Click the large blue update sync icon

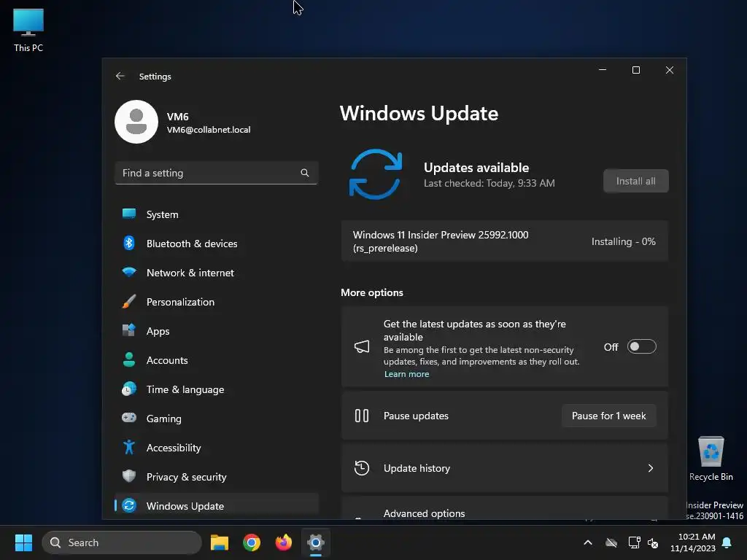[x=376, y=174]
